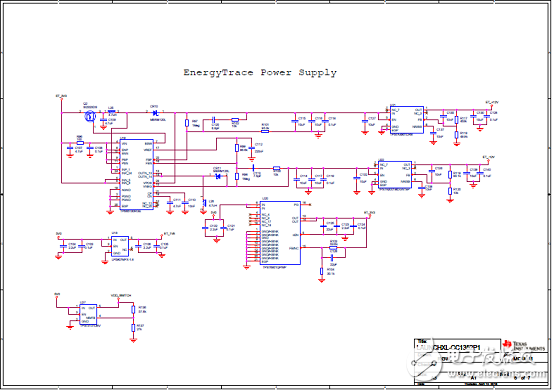Click the EnergyTrace Power Supply title
This screenshot has width=554, height=390.
coord(260,73)
